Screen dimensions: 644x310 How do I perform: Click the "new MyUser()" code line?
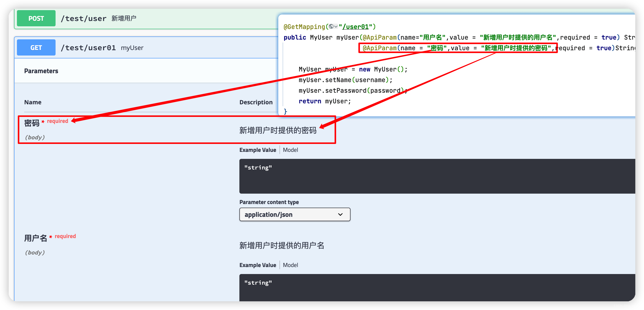tap(353, 69)
